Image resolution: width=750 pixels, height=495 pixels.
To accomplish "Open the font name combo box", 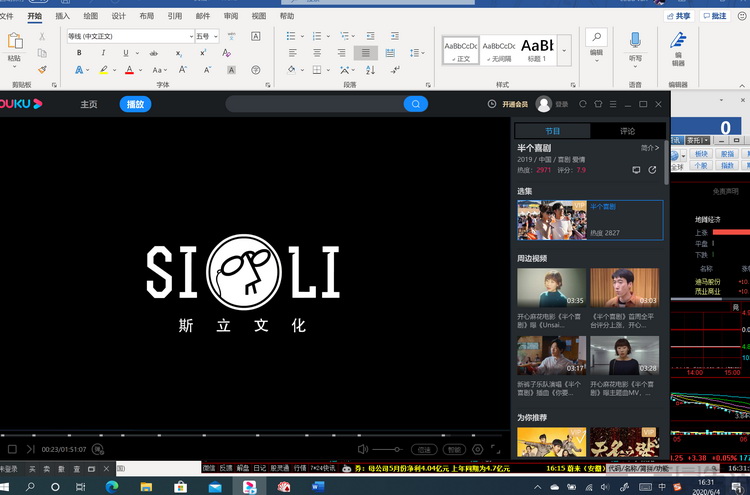I will [130, 36].
